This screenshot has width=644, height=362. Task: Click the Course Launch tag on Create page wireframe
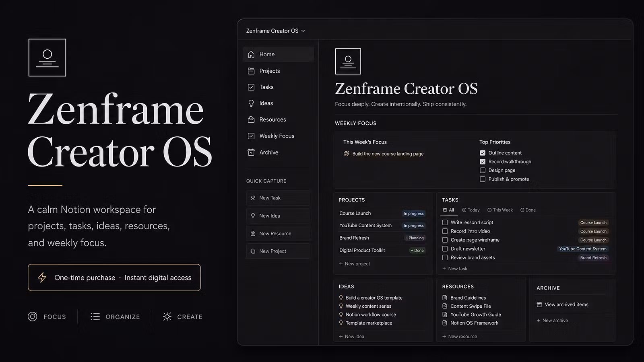(x=593, y=240)
